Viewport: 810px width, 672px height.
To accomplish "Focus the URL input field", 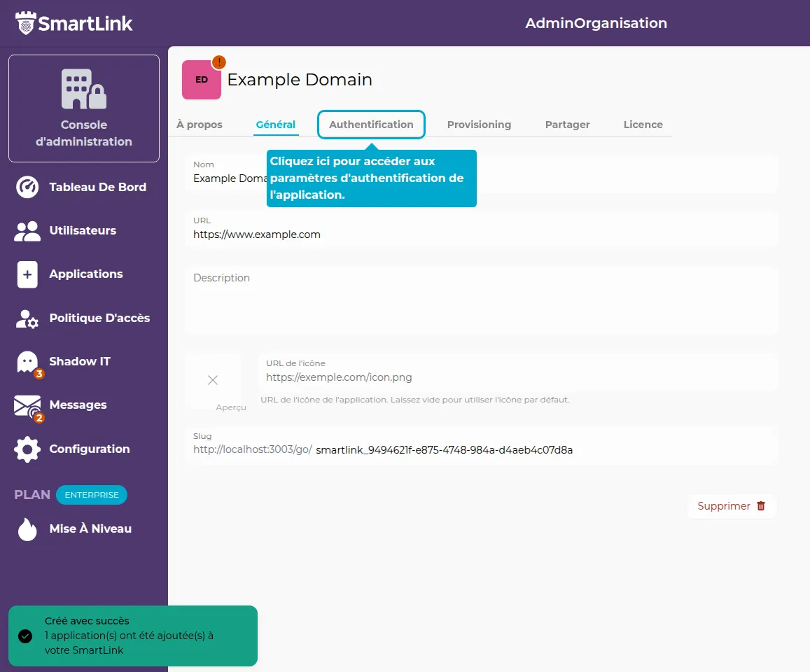I will click(482, 235).
